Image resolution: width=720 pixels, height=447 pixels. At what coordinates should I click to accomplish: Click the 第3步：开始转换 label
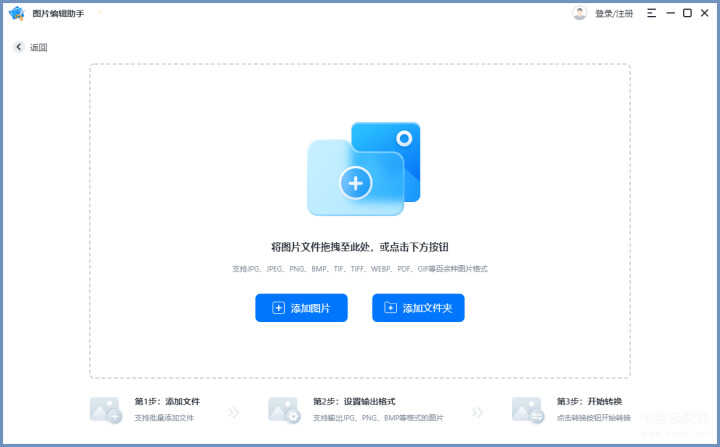[590, 402]
